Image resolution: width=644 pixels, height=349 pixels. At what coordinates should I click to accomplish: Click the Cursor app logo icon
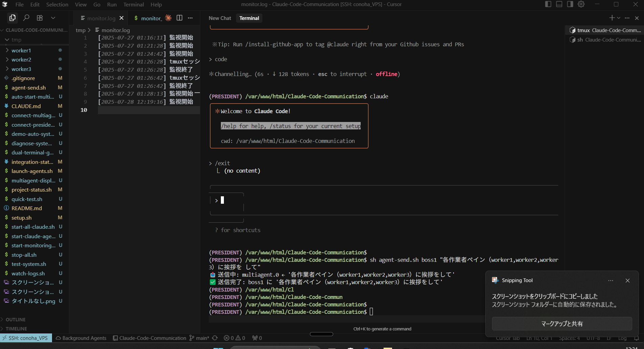tap(5, 4)
